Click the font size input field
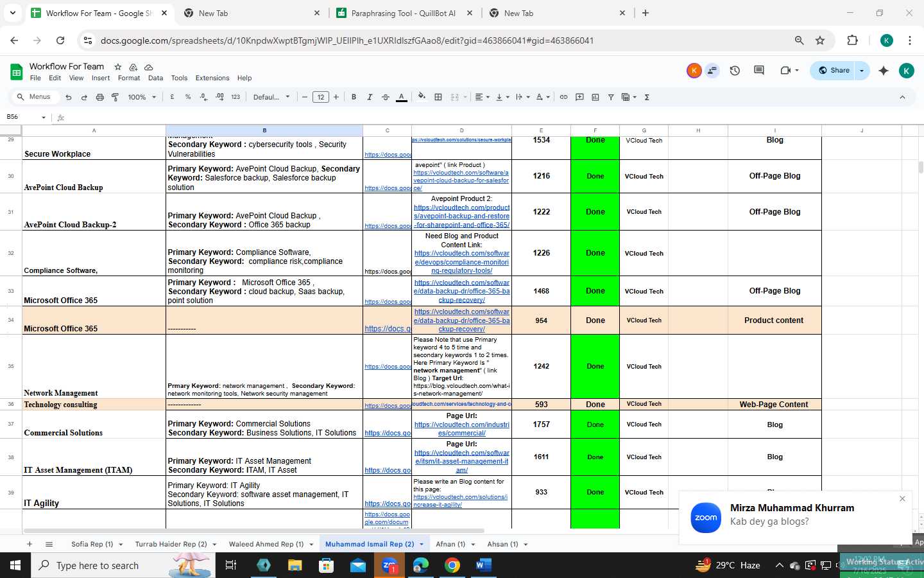Screen dimensions: 924x578 click(321, 97)
